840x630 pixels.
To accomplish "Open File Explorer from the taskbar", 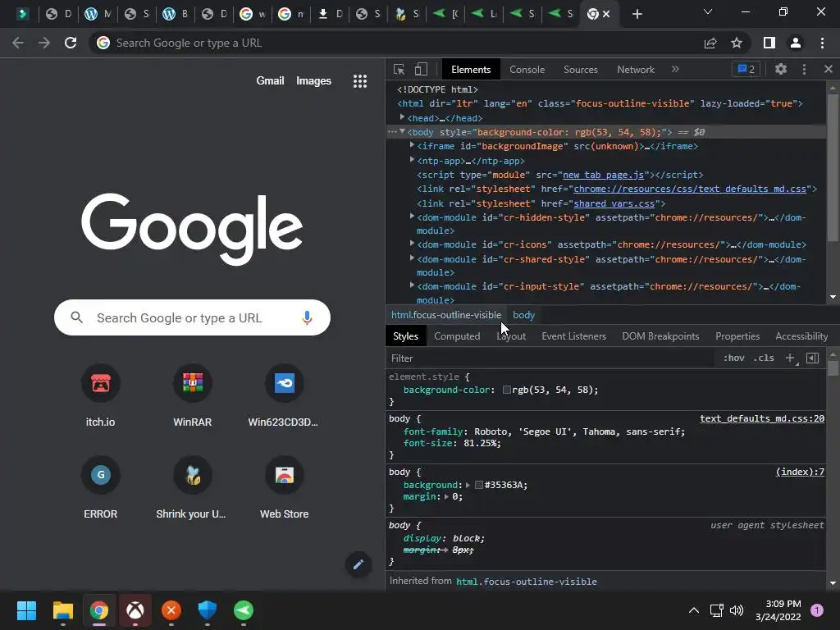I will pyautogui.click(x=63, y=610).
